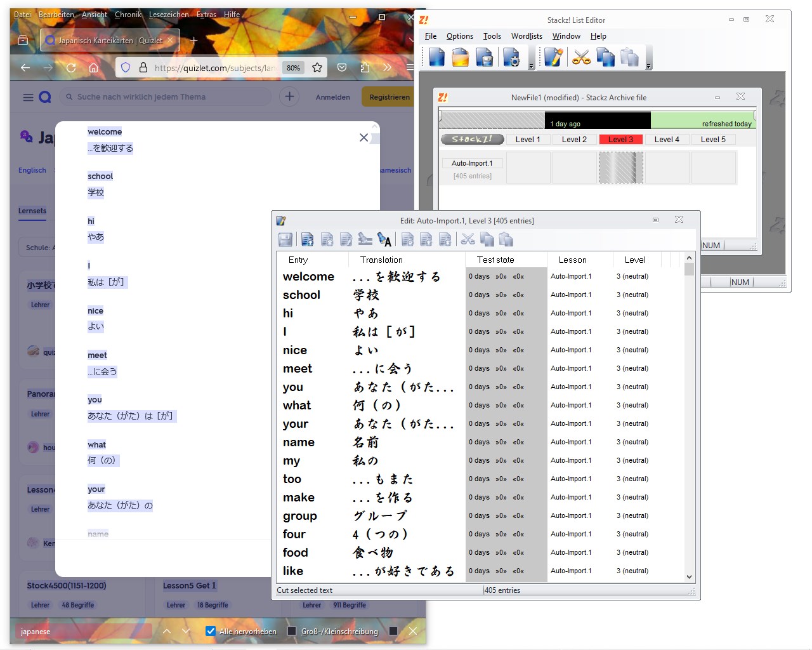Click the Level 3 stack card for Auto-Import.1
The height and width of the screenshot is (650, 812).
pyautogui.click(x=621, y=168)
